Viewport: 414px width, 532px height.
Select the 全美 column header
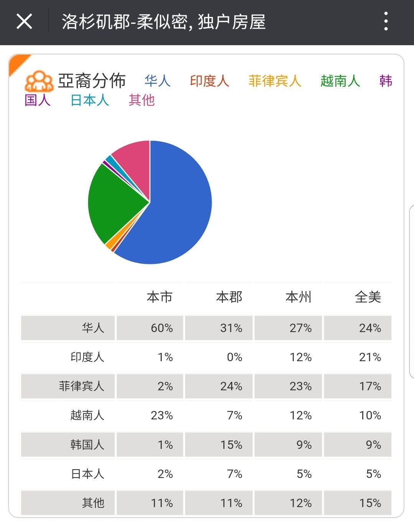(x=368, y=297)
